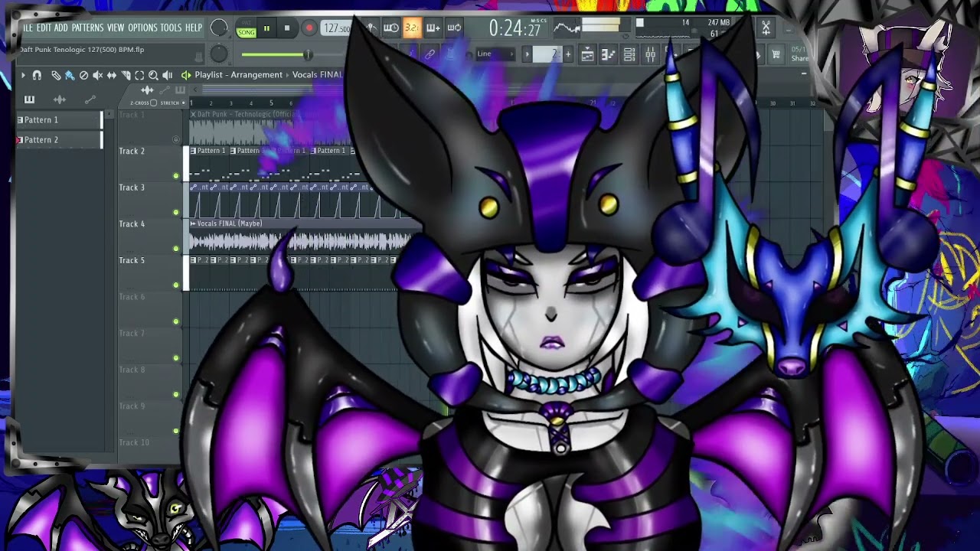The height and width of the screenshot is (551, 980).
Task: Open the Tools menu
Action: coord(171,28)
